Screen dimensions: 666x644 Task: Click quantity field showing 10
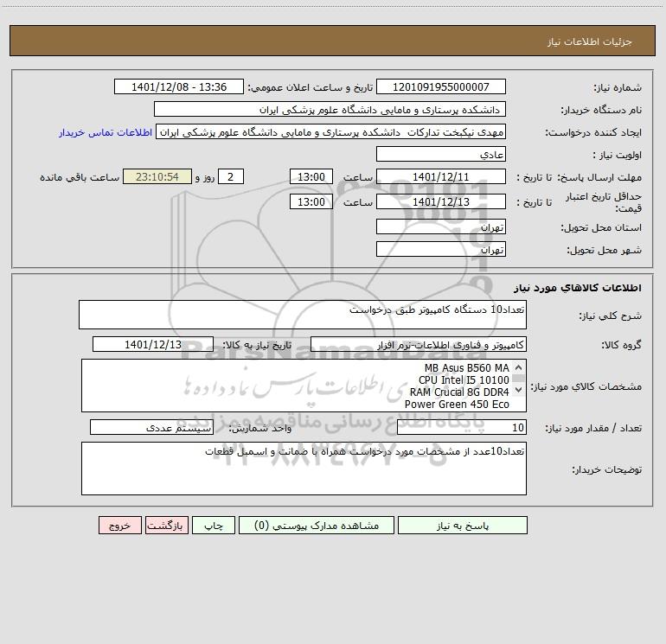point(462,428)
